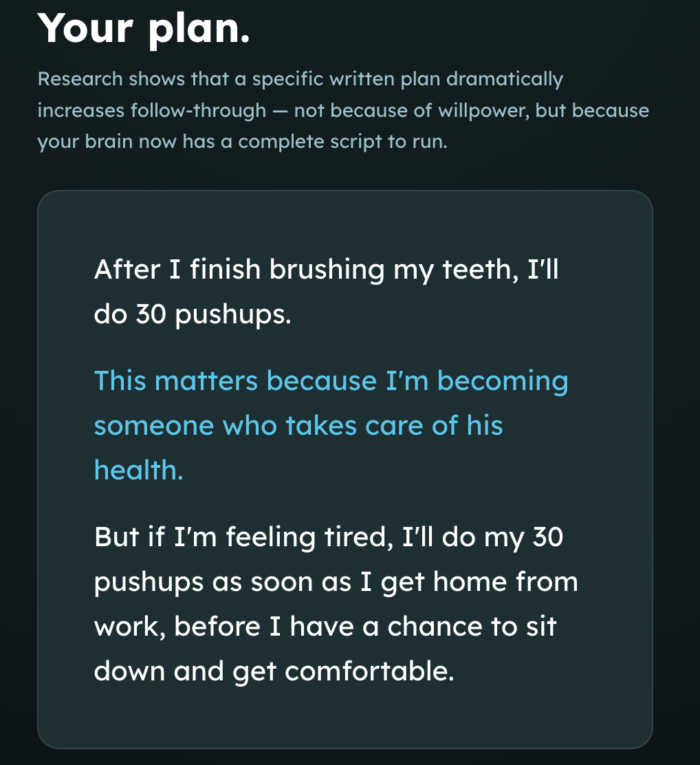Click the blue line "someone who takes care of his"
Image resolution: width=700 pixels, height=765 pixels.
[298, 425]
